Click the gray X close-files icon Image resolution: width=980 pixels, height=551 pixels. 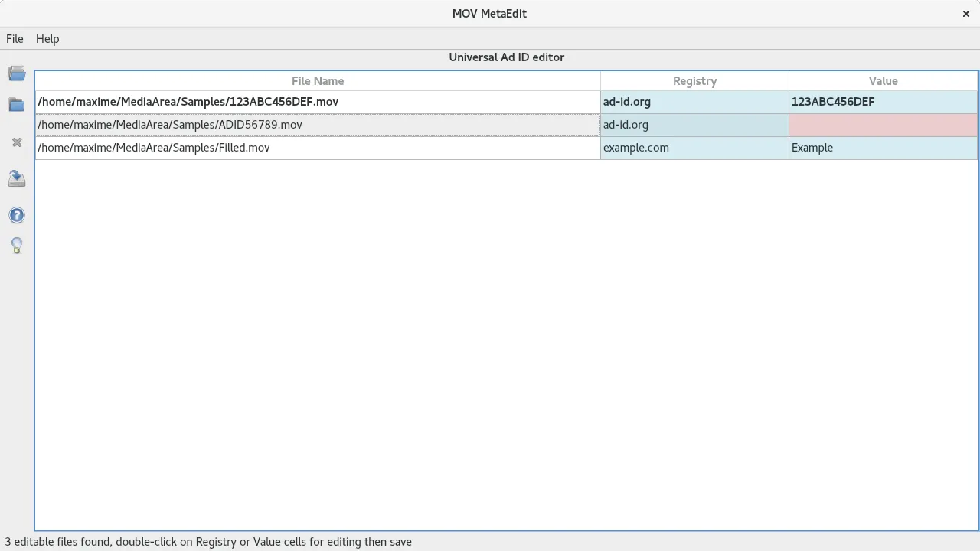[17, 142]
